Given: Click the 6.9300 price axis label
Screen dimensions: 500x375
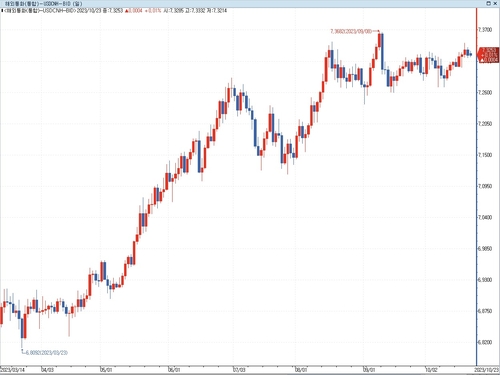Looking at the screenshot, I should tap(485, 280).
